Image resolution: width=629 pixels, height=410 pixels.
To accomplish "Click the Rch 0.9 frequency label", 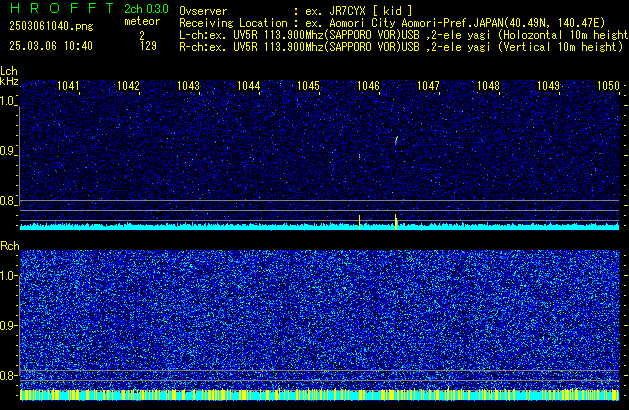I will tap(8, 325).
